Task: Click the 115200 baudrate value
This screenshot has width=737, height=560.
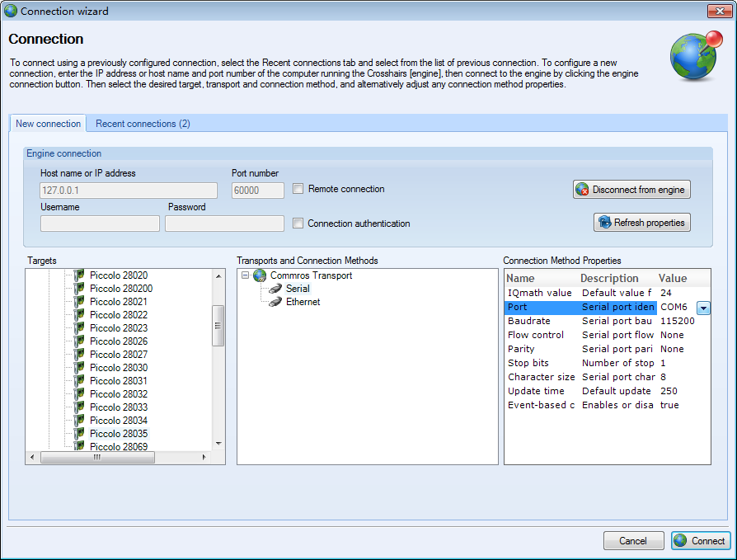Action: click(678, 321)
